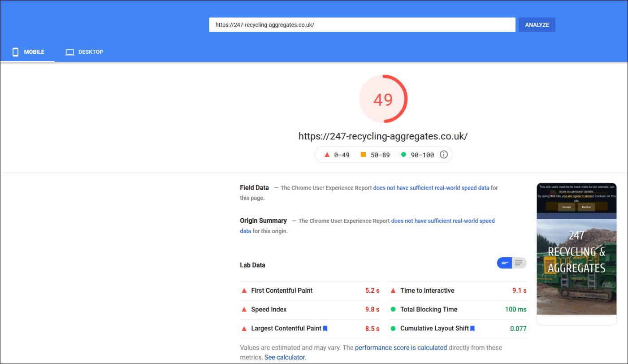Click red triangle 0–49 legend marker
628x364 pixels.
click(x=327, y=155)
